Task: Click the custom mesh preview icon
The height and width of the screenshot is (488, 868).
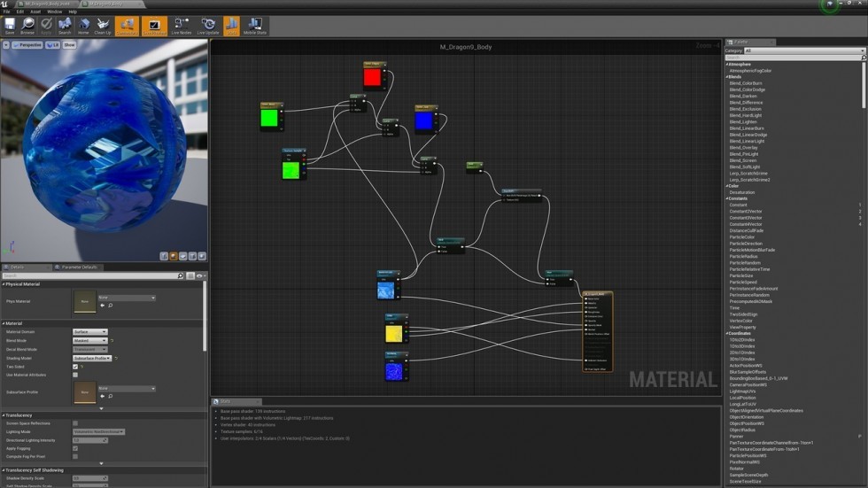Action: [x=202, y=256]
